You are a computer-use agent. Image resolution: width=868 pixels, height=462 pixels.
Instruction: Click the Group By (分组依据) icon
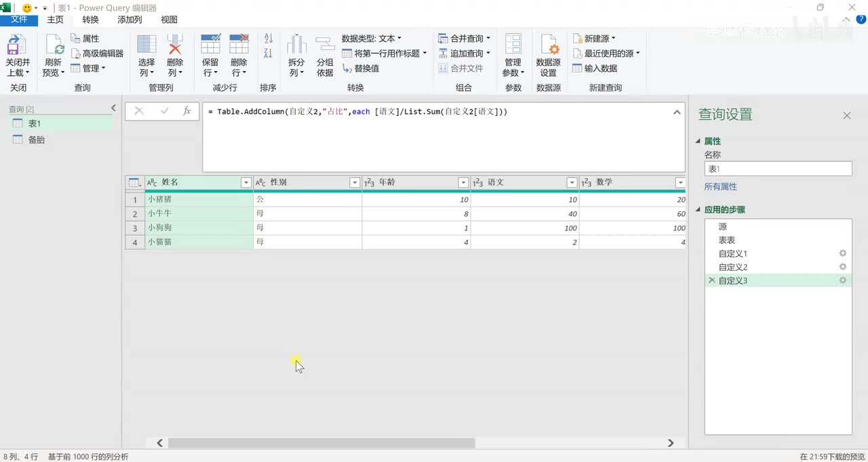click(x=325, y=44)
